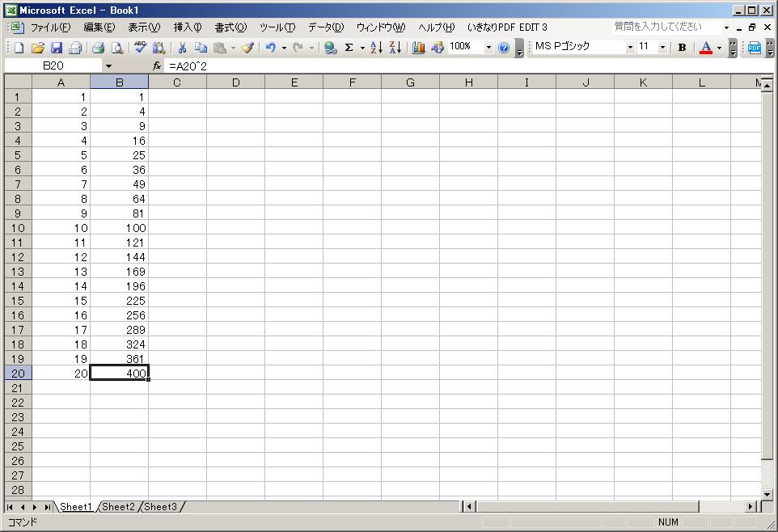This screenshot has height=532, width=778.
Task: Select the Format Painter brush
Action: click(x=247, y=48)
